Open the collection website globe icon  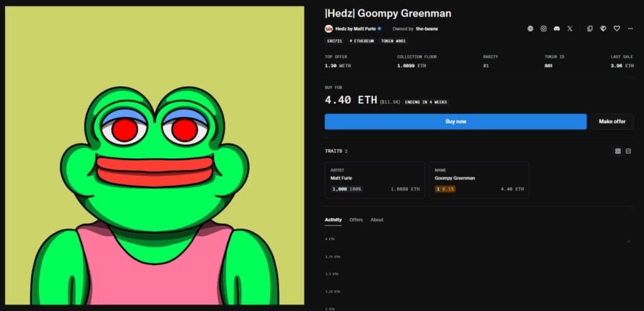click(x=530, y=29)
